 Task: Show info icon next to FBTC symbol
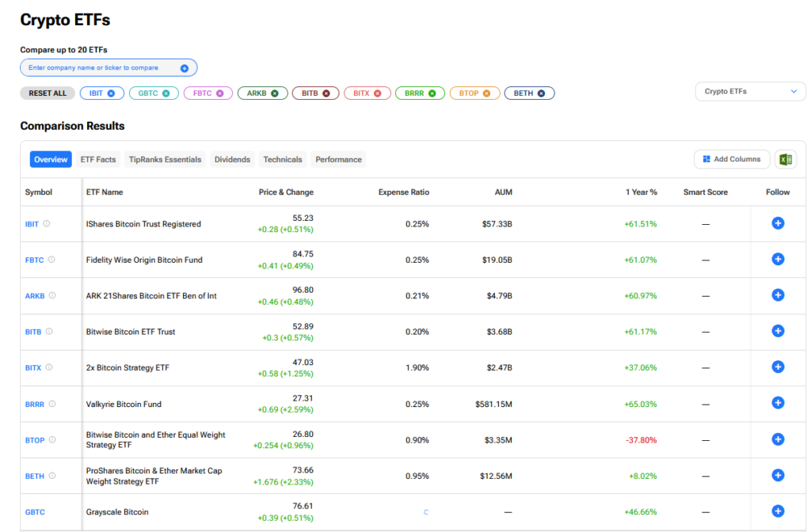(x=51, y=260)
